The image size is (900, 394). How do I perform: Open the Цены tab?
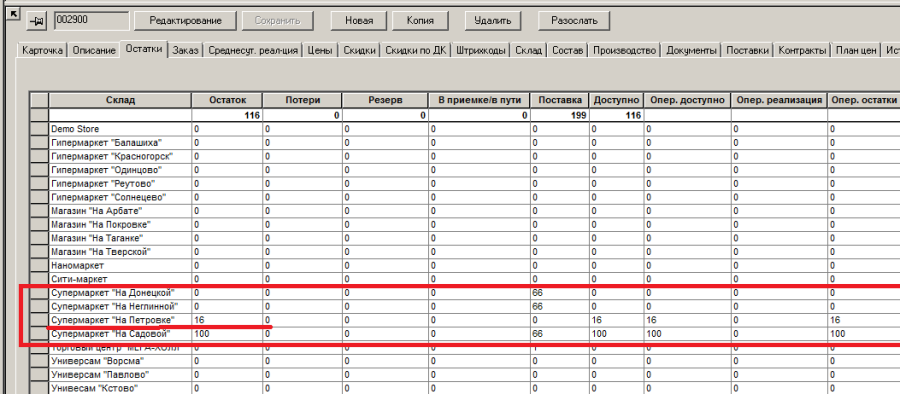[320, 51]
